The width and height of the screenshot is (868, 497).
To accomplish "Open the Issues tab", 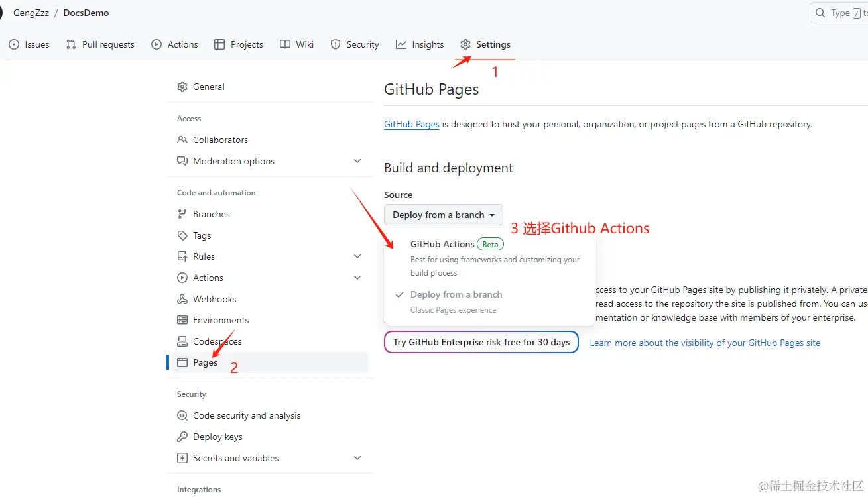I will (29, 44).
